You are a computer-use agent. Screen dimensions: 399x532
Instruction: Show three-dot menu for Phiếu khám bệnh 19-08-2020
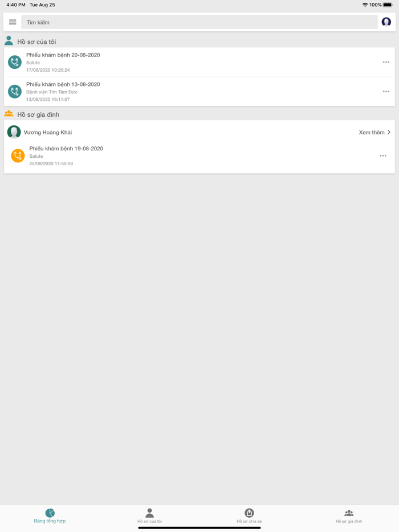(383, 155)
